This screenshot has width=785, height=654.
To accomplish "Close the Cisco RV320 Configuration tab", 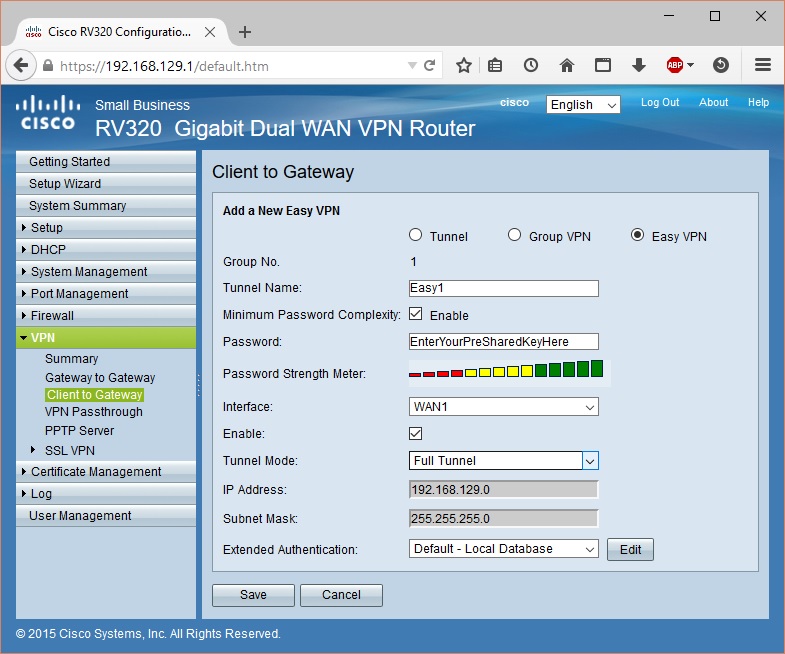I will pos(210,33).
